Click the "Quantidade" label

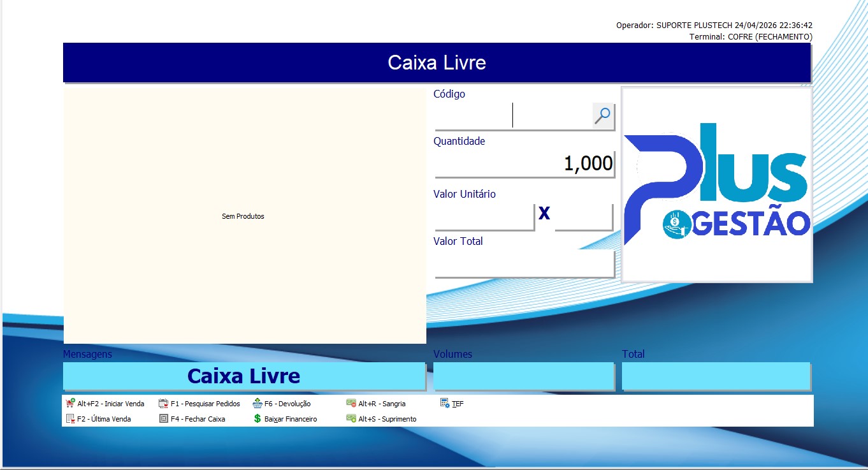[x=459, y=141]
